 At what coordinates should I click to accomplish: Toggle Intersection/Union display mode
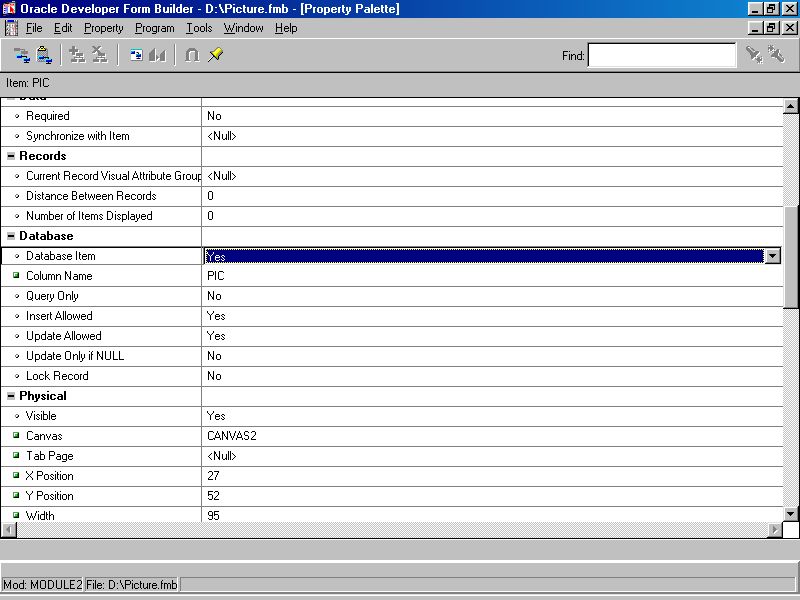pos(192,55)
